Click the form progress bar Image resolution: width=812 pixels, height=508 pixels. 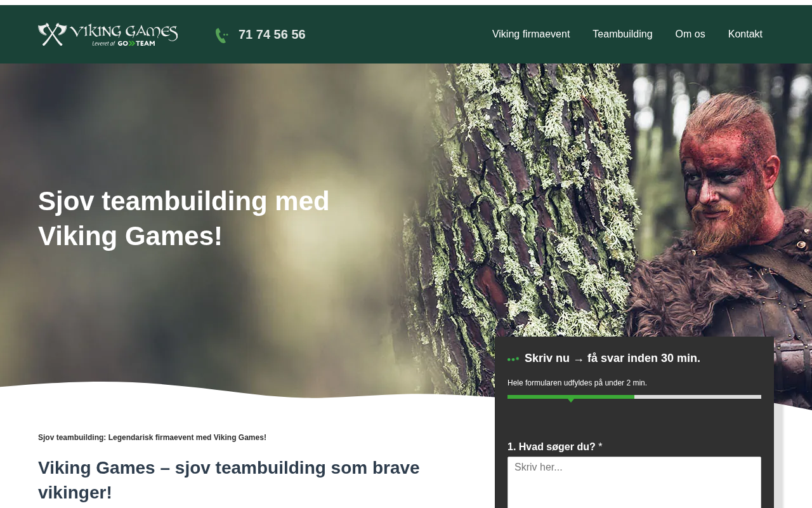coord(634,397)
